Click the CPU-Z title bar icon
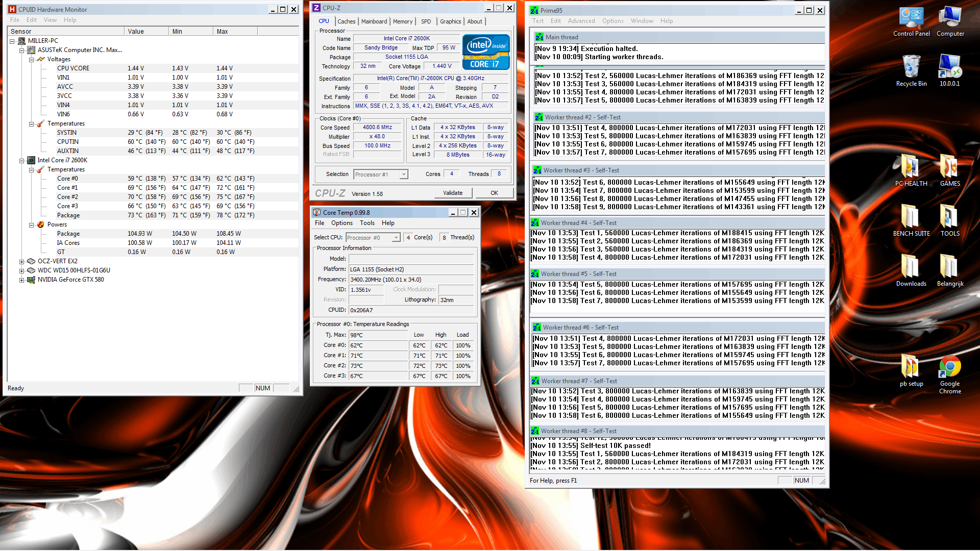The height and width of the screenshot is (551, 980). point(316,8)
